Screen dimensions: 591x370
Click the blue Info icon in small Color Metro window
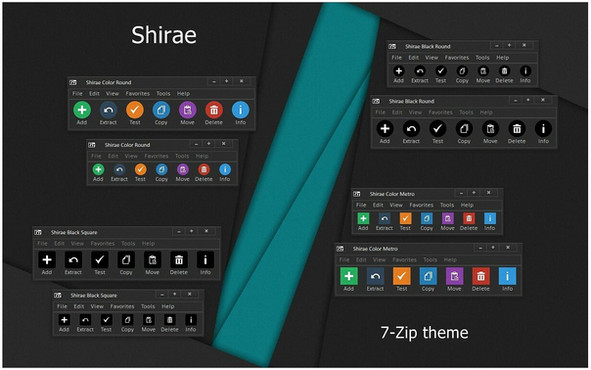coord(490,219)
